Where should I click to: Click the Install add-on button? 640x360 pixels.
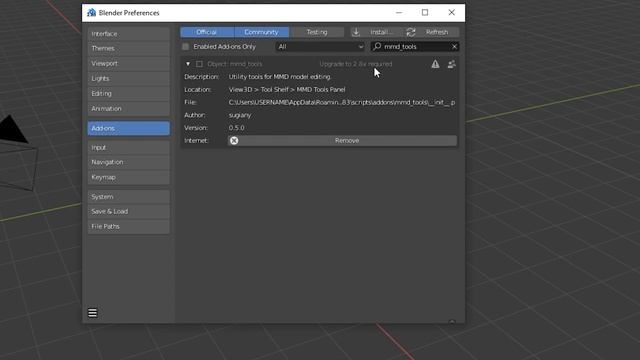point(377,32)
